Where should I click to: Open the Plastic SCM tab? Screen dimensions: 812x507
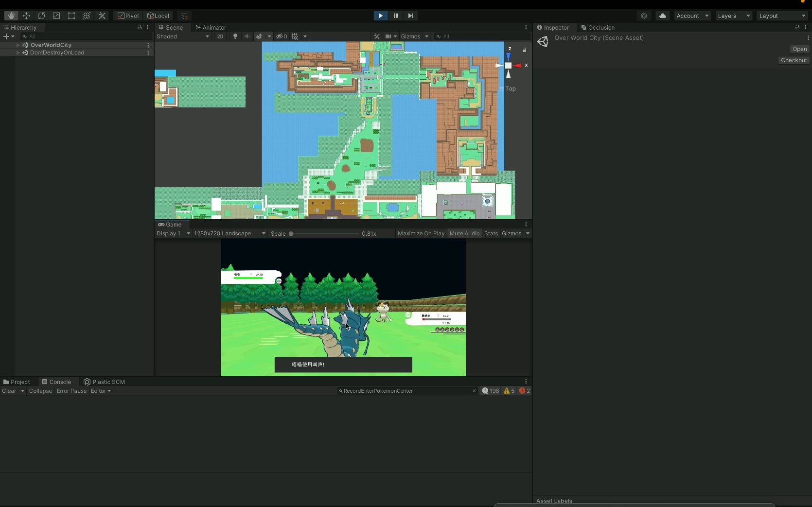point(104,382)
